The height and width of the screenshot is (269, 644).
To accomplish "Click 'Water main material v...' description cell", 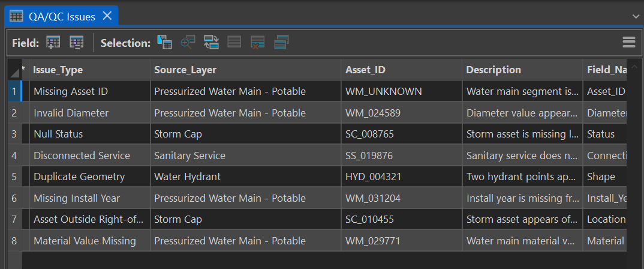I will 522,241.
